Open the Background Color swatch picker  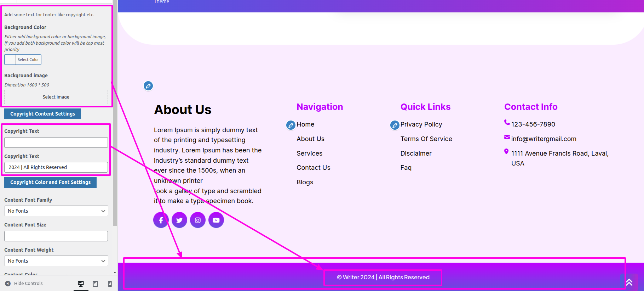click(x=23, y=60)
